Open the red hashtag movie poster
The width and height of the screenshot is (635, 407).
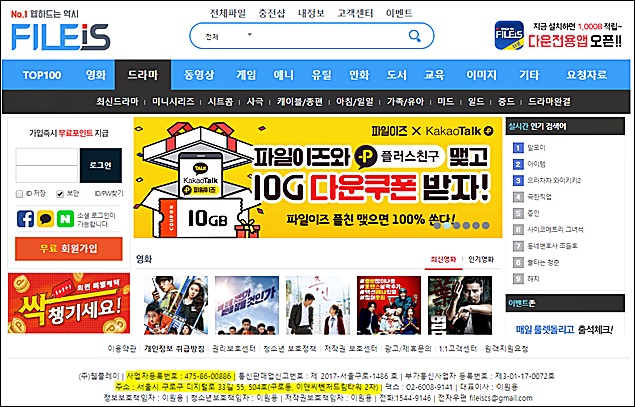tap(389, 305)
